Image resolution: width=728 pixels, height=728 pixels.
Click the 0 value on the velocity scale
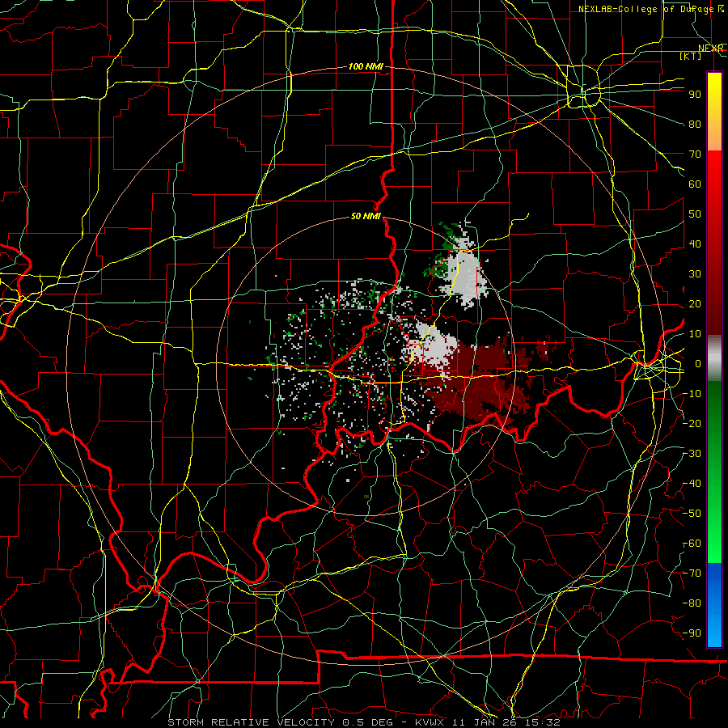pyautogui.click(x=698, y=364)
